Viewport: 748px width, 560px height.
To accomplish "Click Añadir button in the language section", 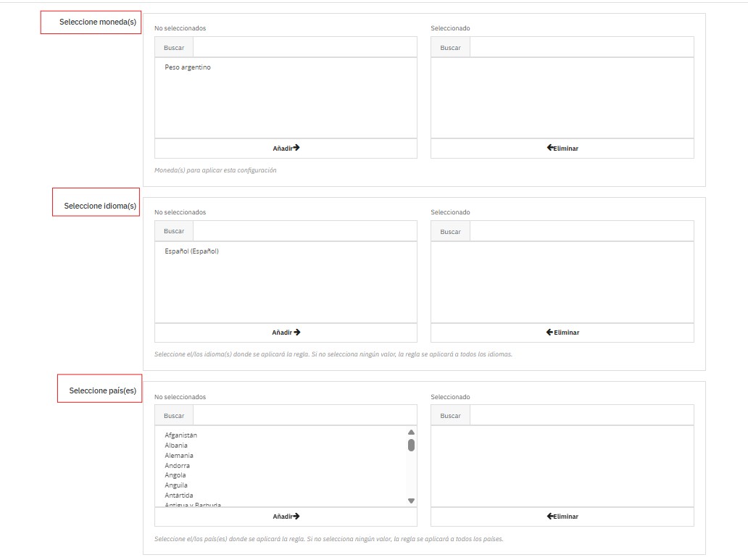I will click(x=286, y=333).
